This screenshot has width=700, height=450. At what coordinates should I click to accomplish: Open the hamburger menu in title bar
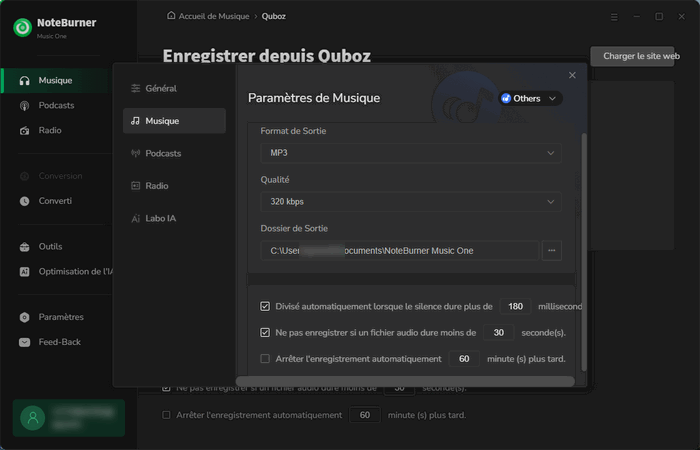coord(614,17)
